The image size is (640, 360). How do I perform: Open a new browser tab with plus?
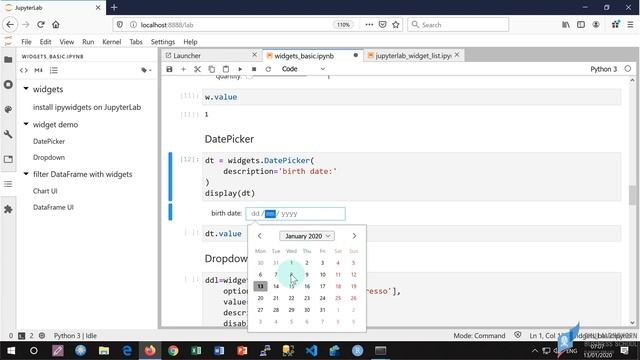(x=114, y=7)
